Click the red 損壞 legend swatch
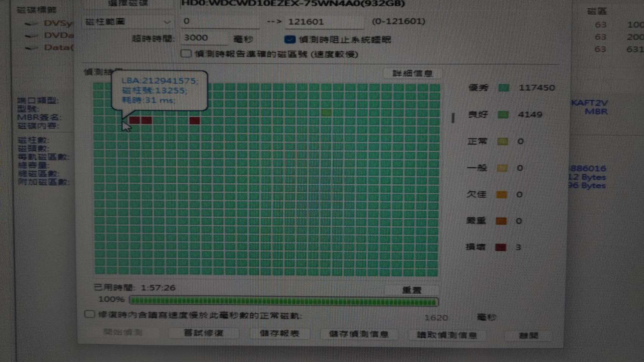The width and height of the screenshot is (644, 362). point(501,247)
